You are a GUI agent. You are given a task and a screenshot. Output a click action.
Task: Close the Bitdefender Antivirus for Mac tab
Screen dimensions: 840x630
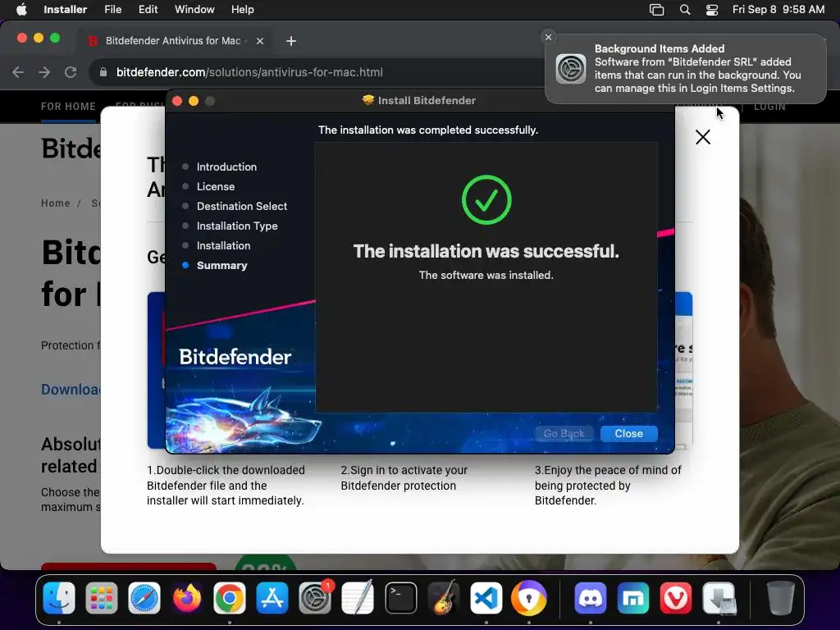coord(260,41)
